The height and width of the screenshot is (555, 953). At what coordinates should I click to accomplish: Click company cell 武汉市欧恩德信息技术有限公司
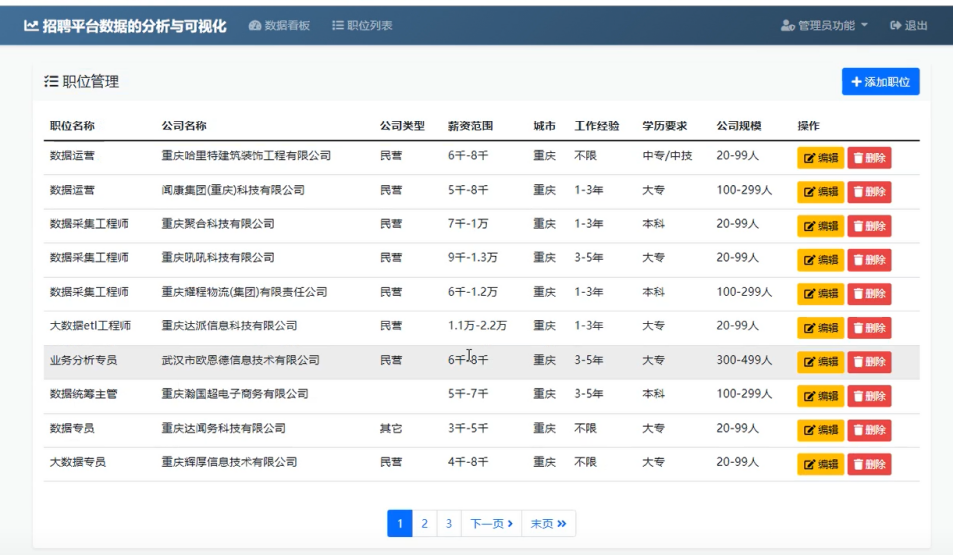coord(240,360)
